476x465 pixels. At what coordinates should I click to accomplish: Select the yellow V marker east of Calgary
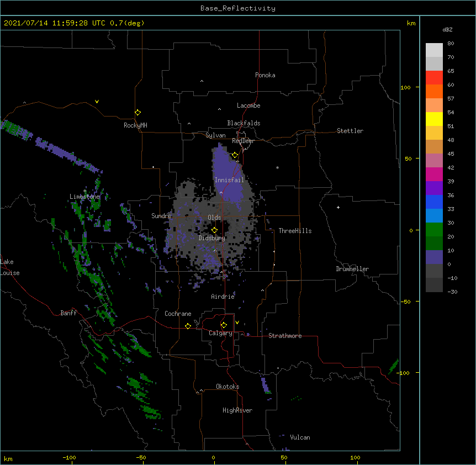(x=237, y=323)
